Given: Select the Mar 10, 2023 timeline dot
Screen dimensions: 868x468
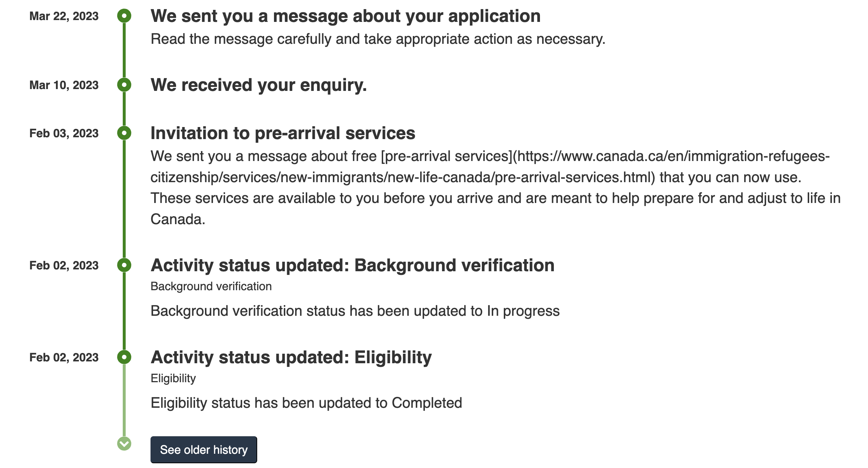Looking at the screenshot, I should coord(124,85).
